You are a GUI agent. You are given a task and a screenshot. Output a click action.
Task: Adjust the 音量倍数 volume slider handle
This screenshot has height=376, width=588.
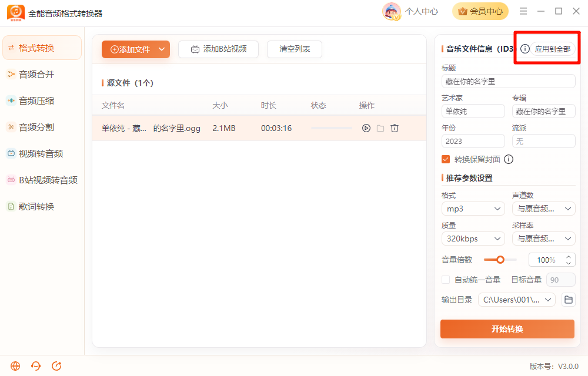[x=500, y=260]
